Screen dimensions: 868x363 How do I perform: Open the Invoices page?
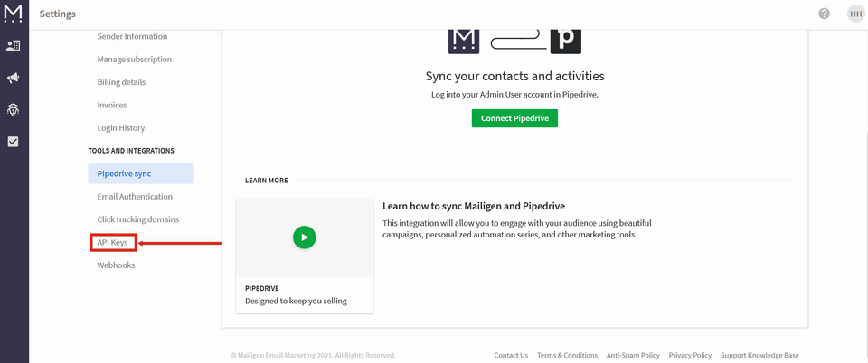pos(112,105)
